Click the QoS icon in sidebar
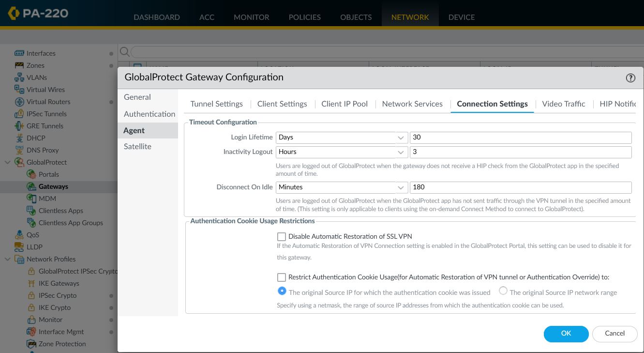This screenshot has width=644, height=353. tap(19, 235)
